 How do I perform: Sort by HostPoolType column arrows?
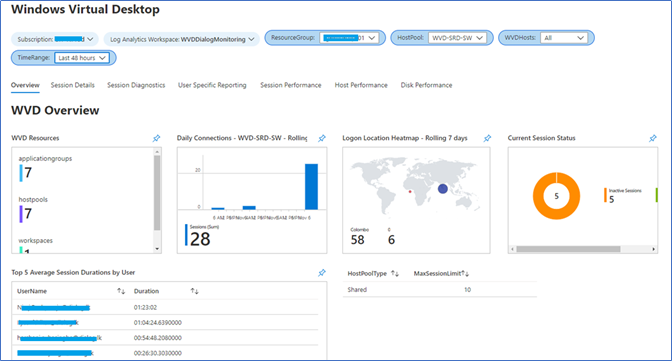point(395,274)
